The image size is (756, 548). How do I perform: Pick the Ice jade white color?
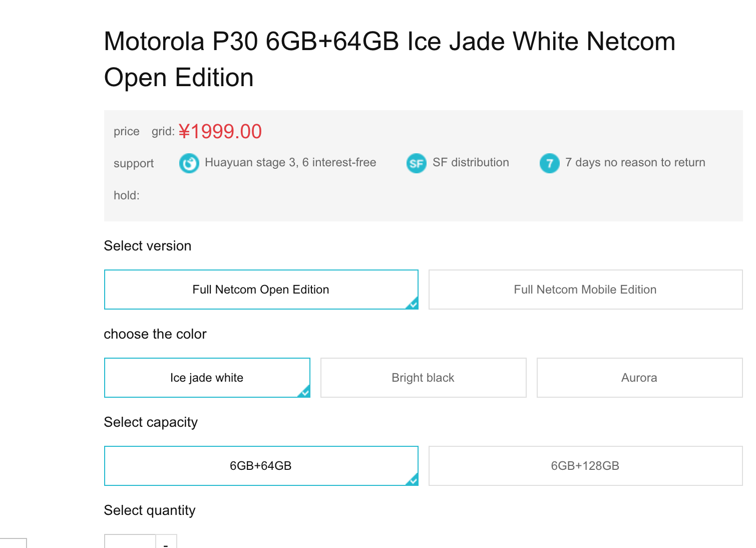point(207,378)
